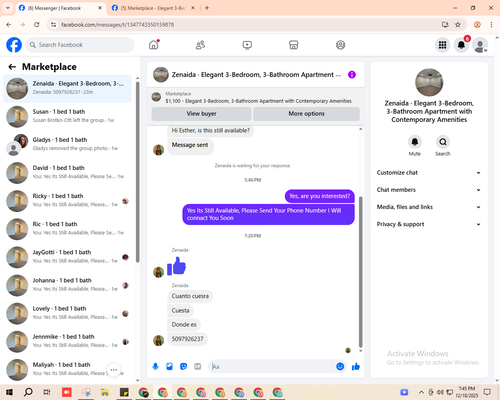
Task: Open browser tab search dropdown arrow
Action: (8, 8)
